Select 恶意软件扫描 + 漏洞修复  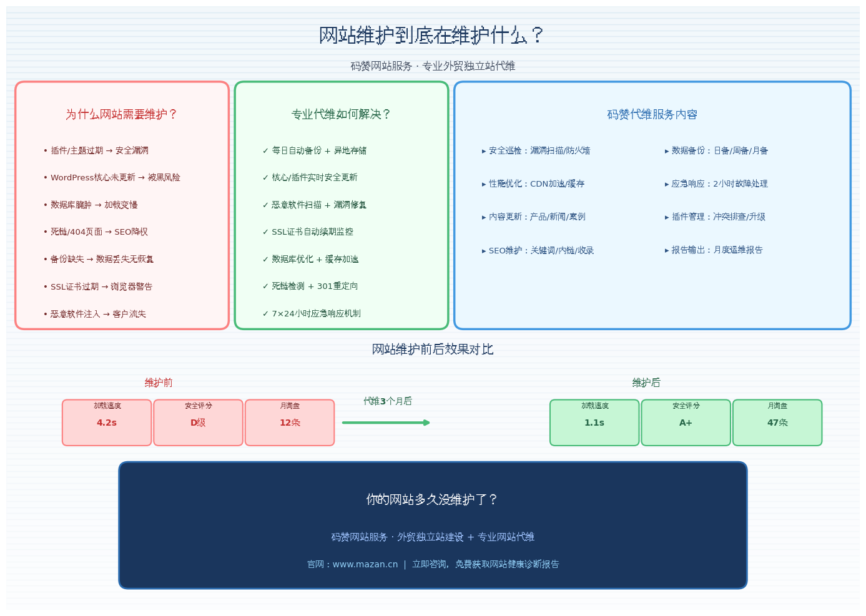pos(315,205)
